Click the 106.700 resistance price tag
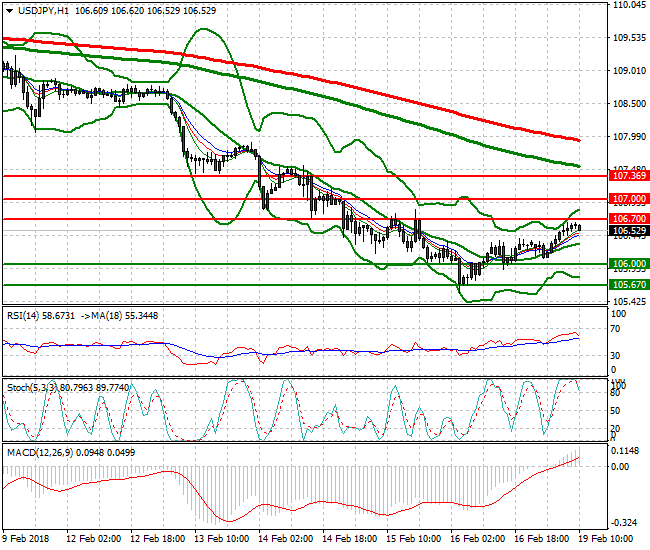 pyautogui.click(x=628, y=218)
